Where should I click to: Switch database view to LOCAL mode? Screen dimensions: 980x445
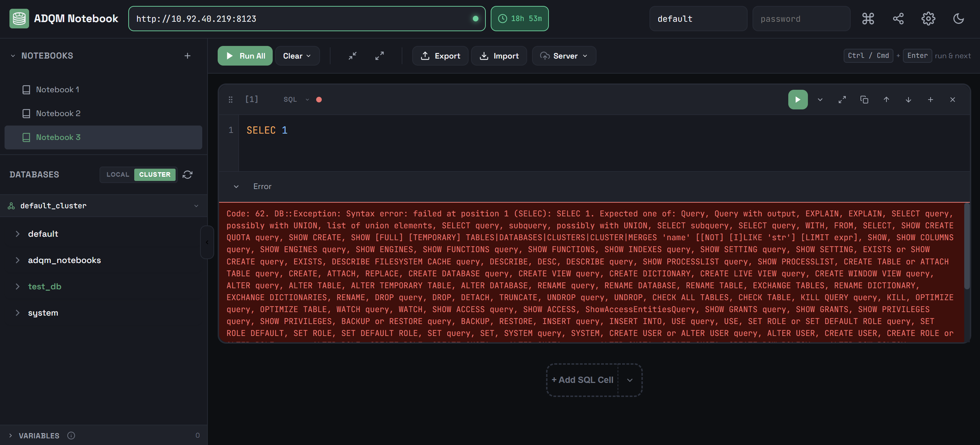coord(117,174)
